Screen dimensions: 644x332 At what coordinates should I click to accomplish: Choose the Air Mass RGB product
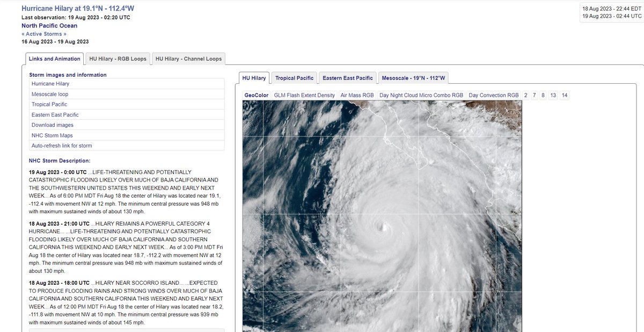(x=357, y=95)
